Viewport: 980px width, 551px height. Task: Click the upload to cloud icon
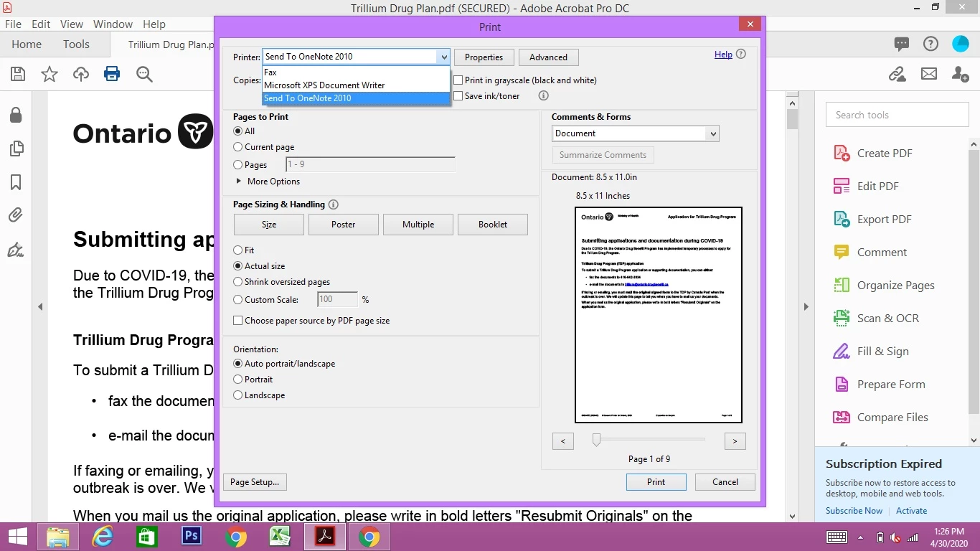81,74
